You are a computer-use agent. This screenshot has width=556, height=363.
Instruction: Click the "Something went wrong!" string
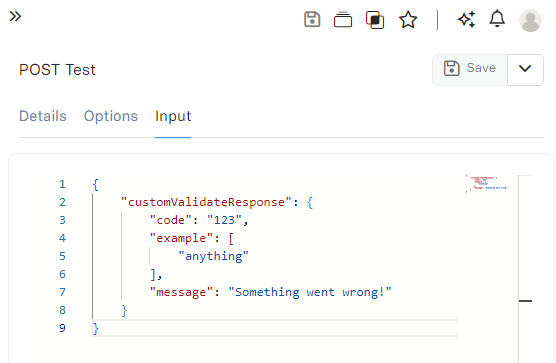(x=310, y=292)
